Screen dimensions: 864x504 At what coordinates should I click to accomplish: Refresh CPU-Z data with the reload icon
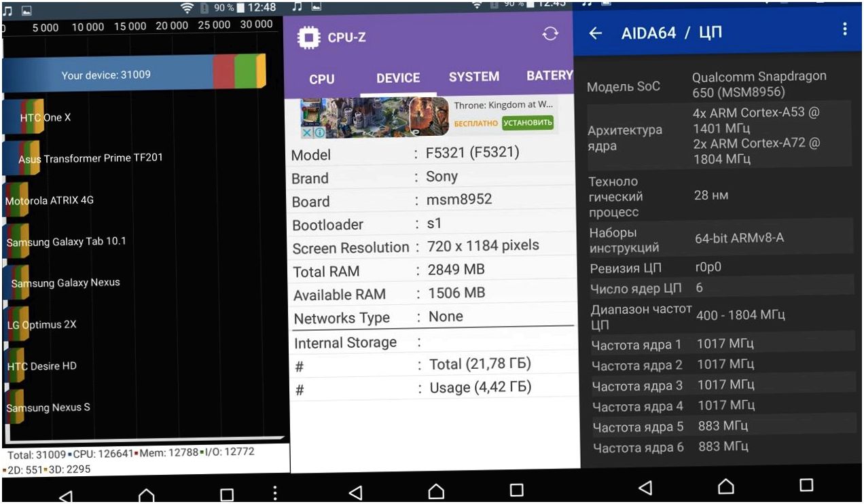[550, 35]
